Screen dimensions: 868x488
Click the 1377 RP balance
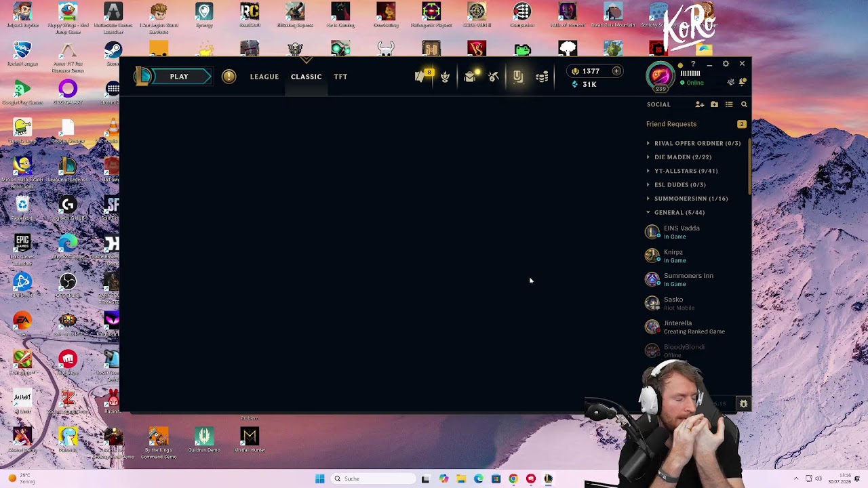pos(591,71)
